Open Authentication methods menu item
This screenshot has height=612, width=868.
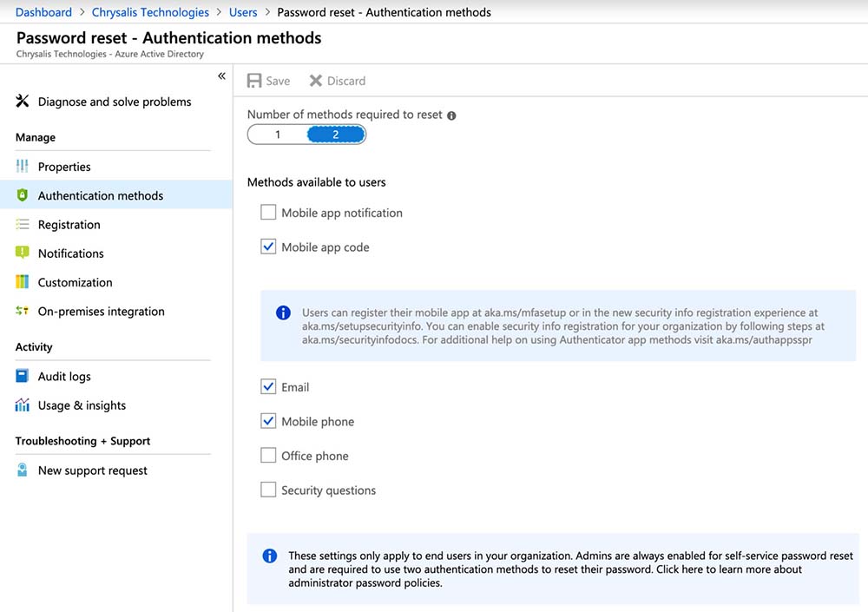click(x=100, y=196)
